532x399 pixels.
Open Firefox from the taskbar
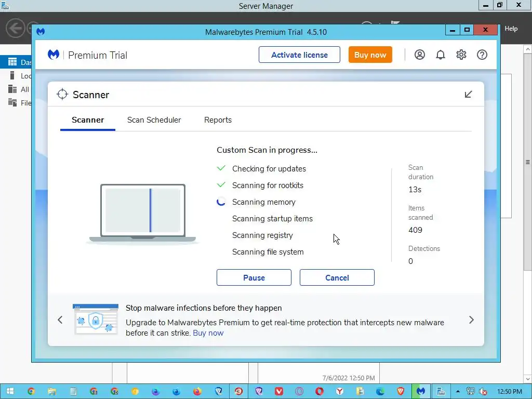[x=197, y=392]
